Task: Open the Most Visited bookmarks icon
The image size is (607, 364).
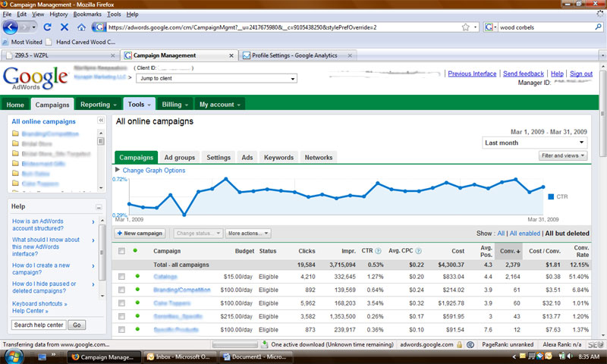Action: pos(5,42)
